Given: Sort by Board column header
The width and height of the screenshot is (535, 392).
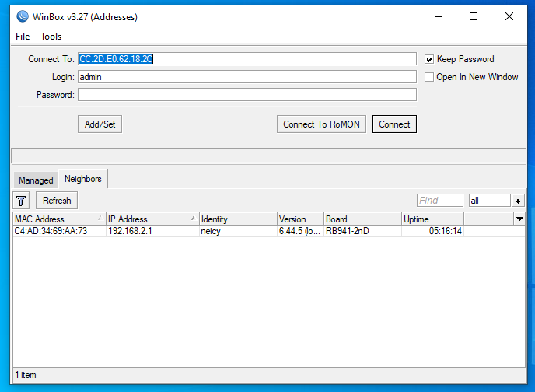Looking at the screenshot, I should tap(362, 219).
